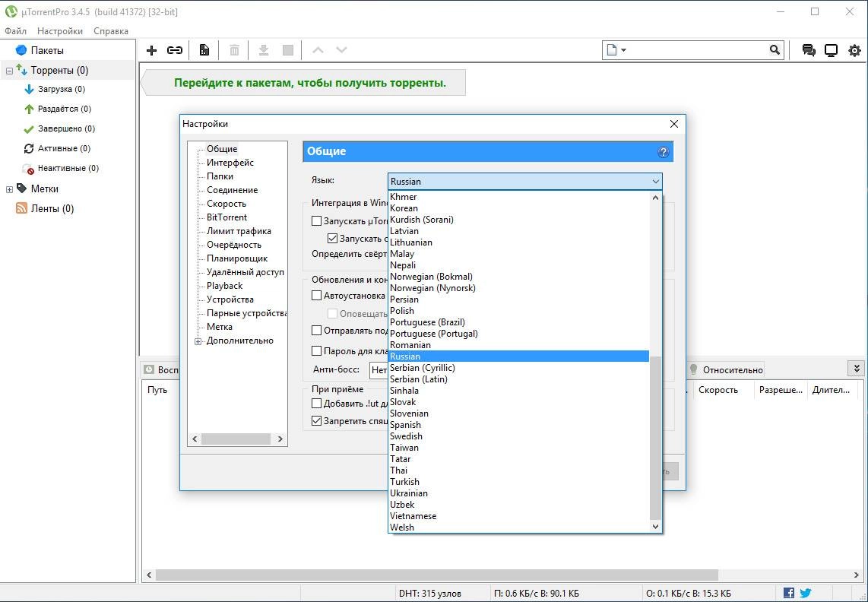
Task: Open the chat/messages icon in the toolbar
Action: click(x=807, y=49)
